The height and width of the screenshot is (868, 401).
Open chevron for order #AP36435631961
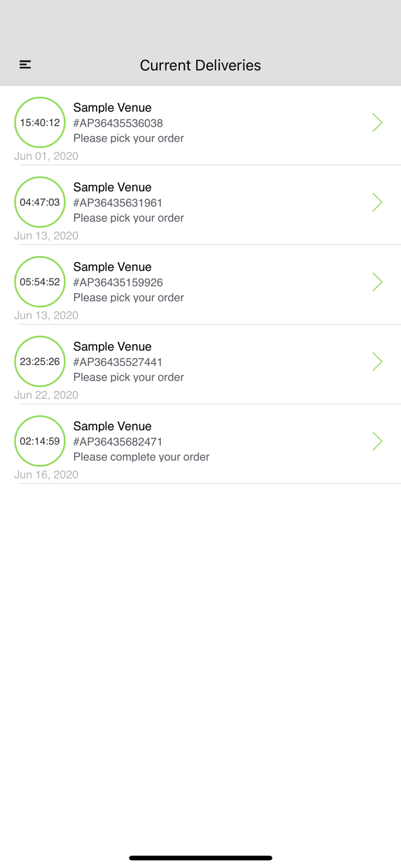tap(377, 202)
